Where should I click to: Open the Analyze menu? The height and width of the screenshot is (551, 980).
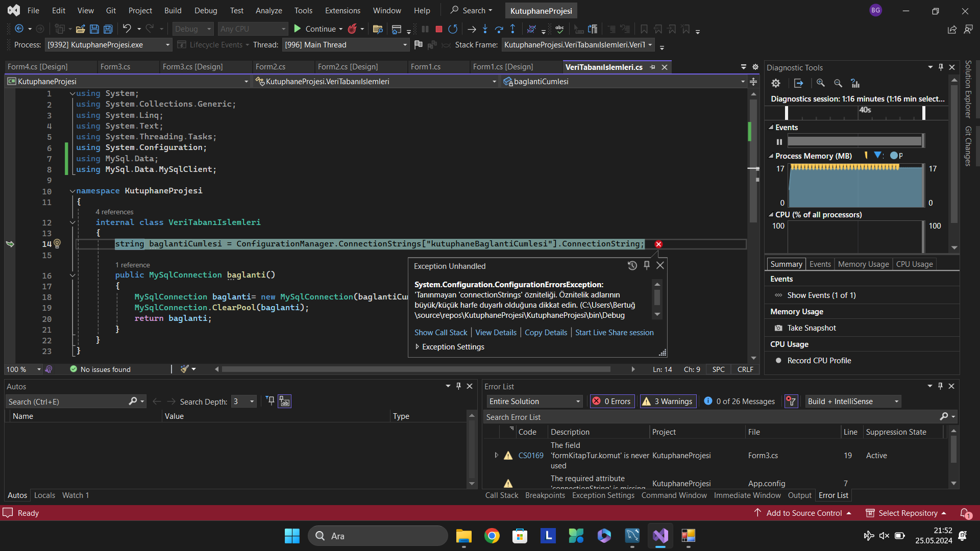pyautogui.click(x=268, y=10)
